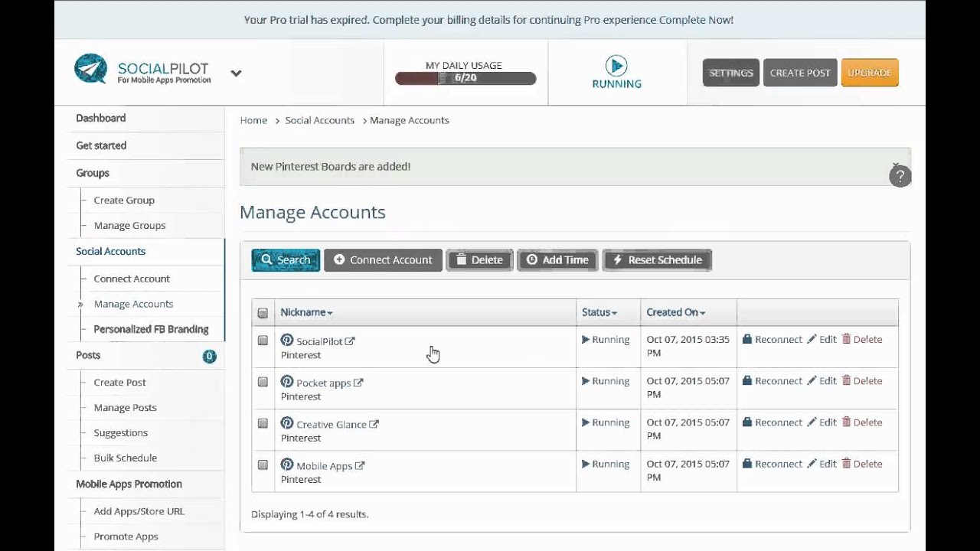980x551 pixels.
Task: Open Manage Groups in the sidebar
Action: pos(129,226)
